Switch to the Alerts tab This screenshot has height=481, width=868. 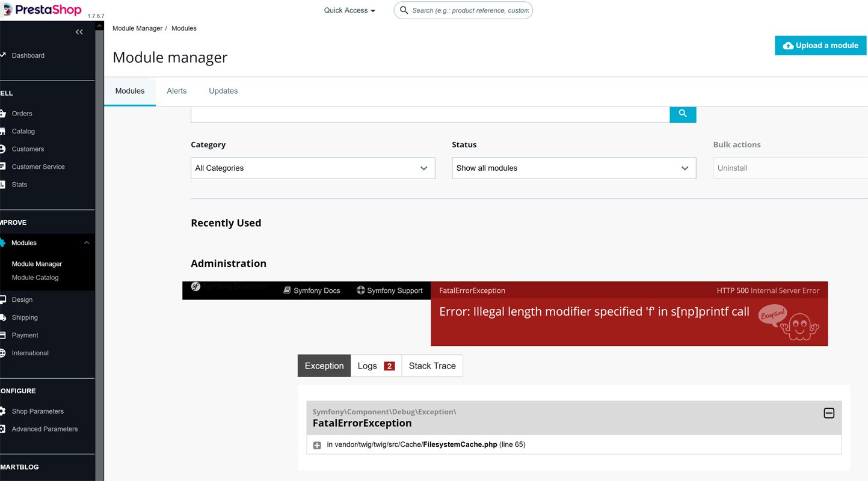click(177, 91)
